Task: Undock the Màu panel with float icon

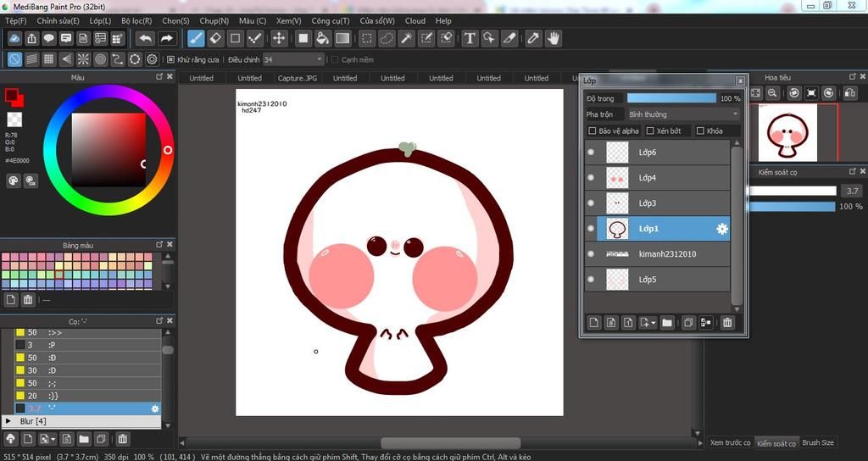Action: click(159, 77)
